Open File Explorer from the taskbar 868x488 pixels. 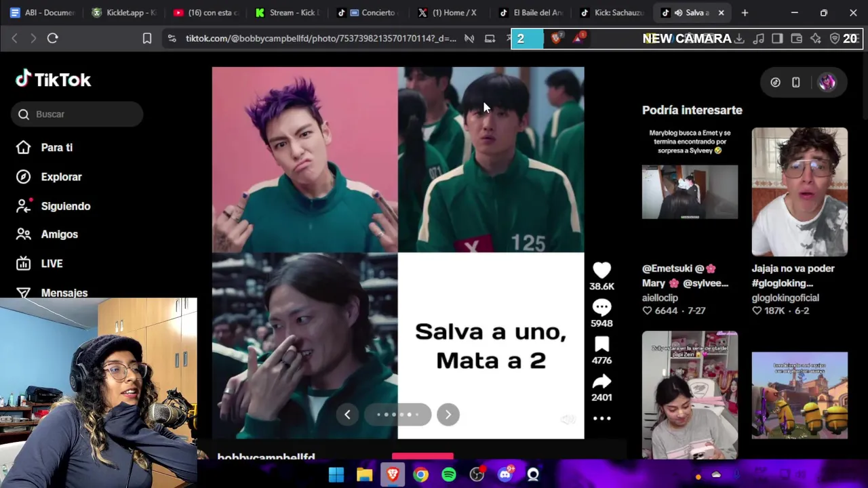[365, 474]
